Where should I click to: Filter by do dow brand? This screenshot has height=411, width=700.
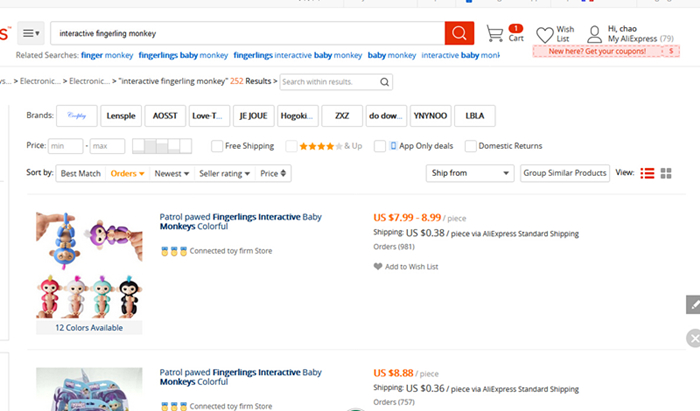[x=386, y=116]
